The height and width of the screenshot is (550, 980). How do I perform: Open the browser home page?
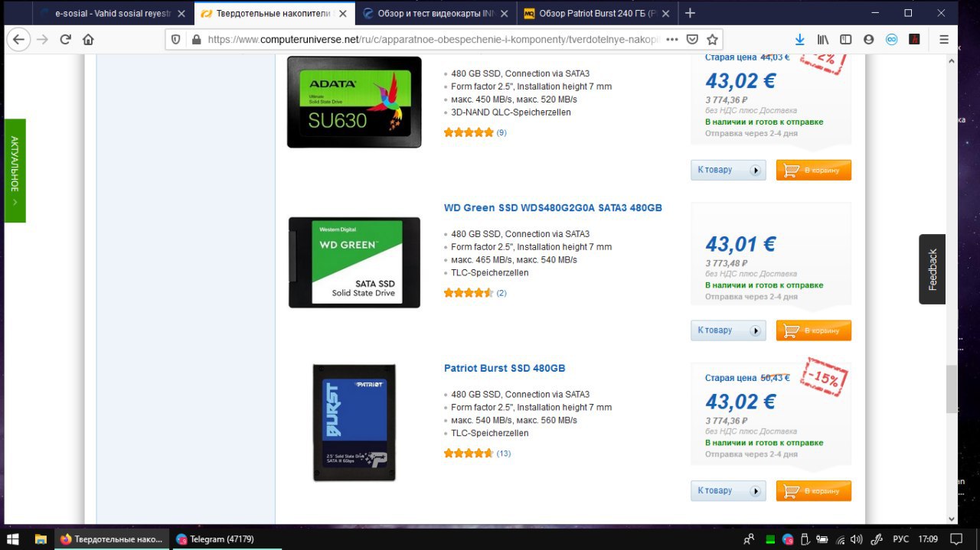tap(88, 40)
